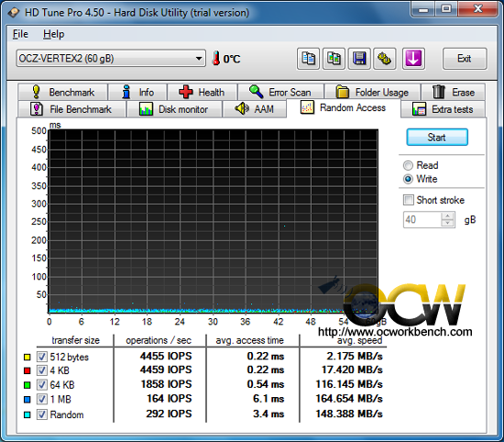Viewport: 504px width, 442px height.
Task: Click the Info tab blue i icon
Action: coord(126,92)
